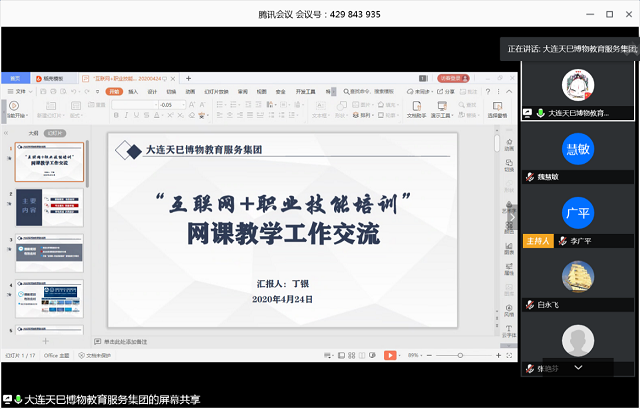Switch to the 首页 home tab in WPS

click(15, 78)
